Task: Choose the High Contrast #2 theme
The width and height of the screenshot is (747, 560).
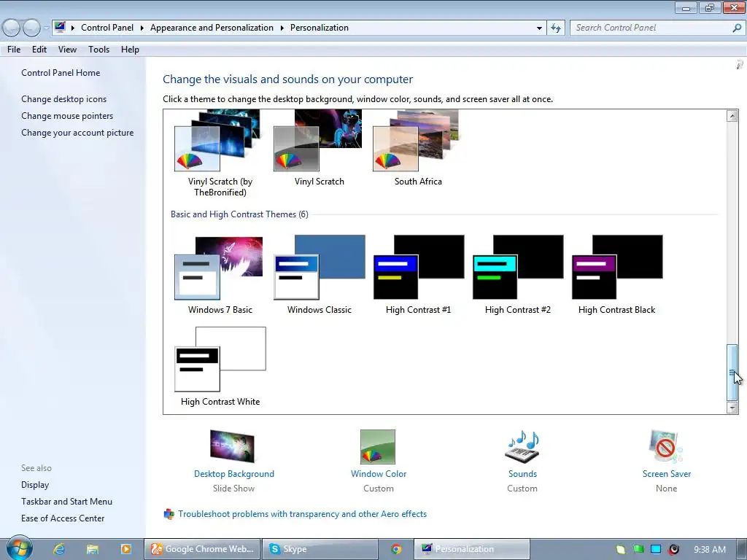Action: pyautogui.click(x=518, y=274)
